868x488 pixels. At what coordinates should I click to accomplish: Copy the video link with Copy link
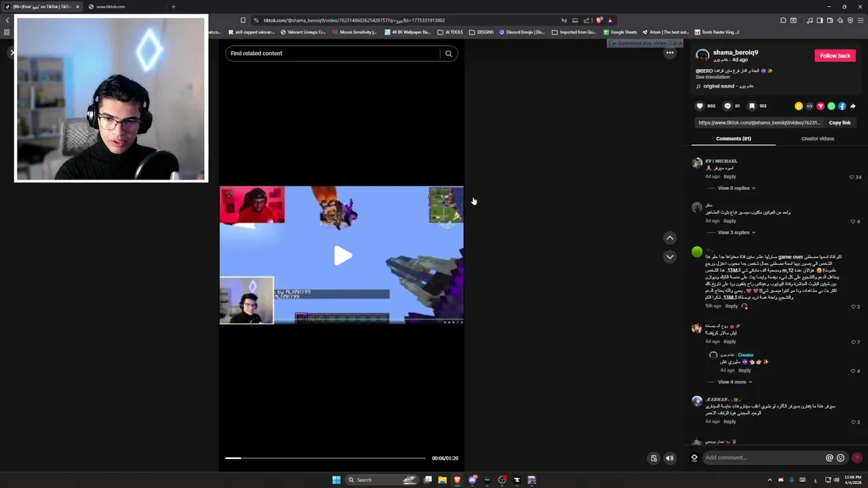840,123
